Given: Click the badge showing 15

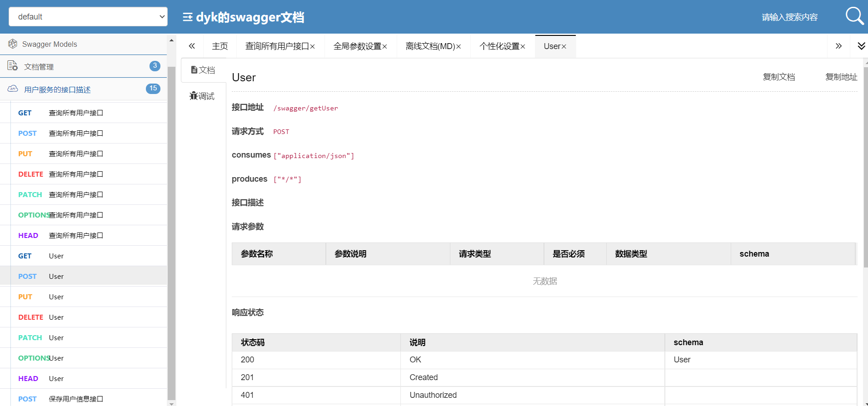Looking at the screenshot, I should tap(153, 89).
